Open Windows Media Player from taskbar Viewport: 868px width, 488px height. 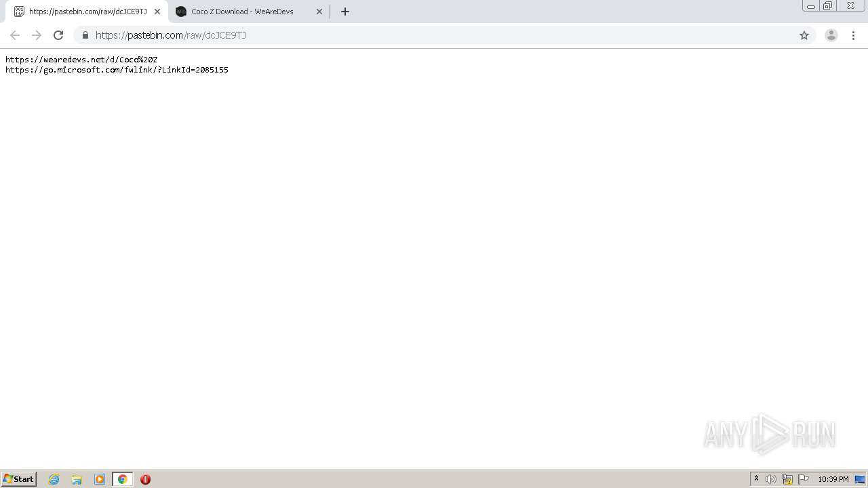(x=100, y=479)
